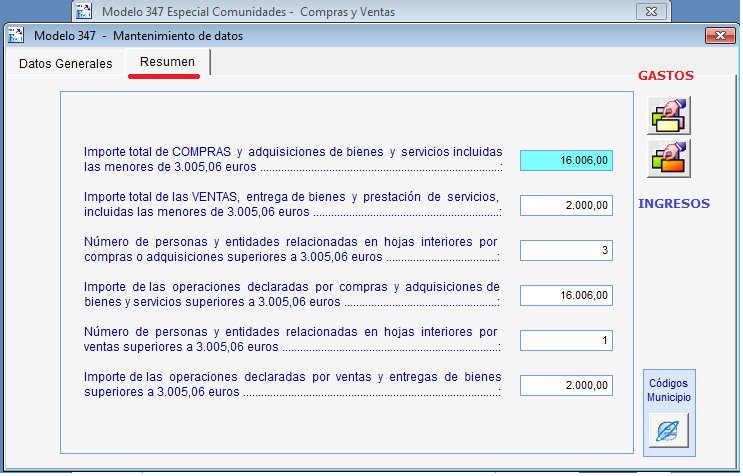The image size is (743, 476).
Task: Select the Resumen tab
Action: (167, 63)
